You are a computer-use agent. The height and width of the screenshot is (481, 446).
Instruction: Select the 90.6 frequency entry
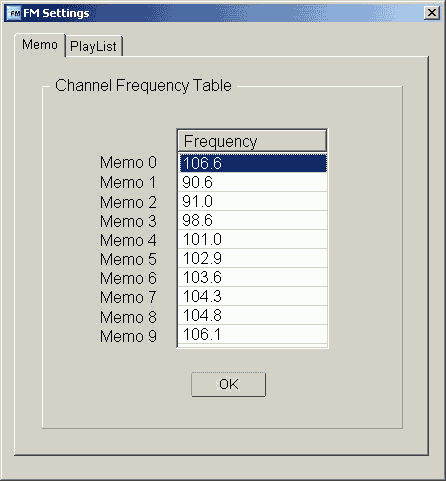[253, 182]
